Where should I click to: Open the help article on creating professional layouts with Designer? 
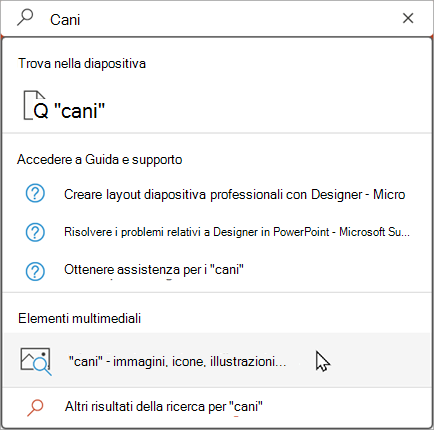click(x=234, y=194)
